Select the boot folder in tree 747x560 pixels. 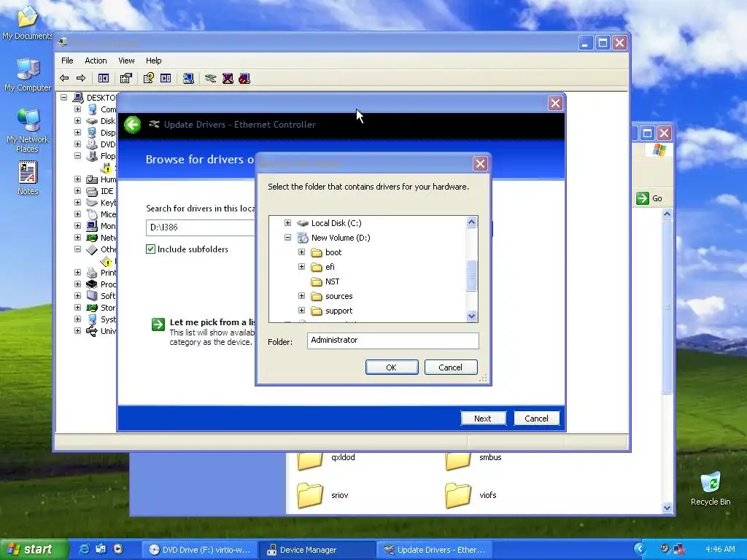(326, 252)
